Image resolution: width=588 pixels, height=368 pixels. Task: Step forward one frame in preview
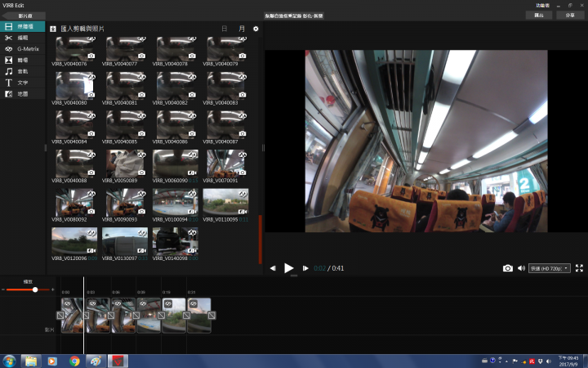point(305,268)
